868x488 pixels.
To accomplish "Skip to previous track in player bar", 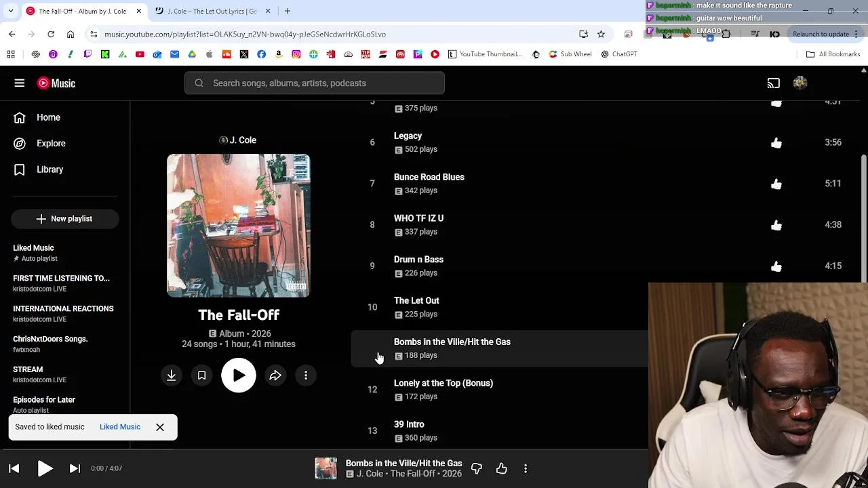I will [14, 468].
